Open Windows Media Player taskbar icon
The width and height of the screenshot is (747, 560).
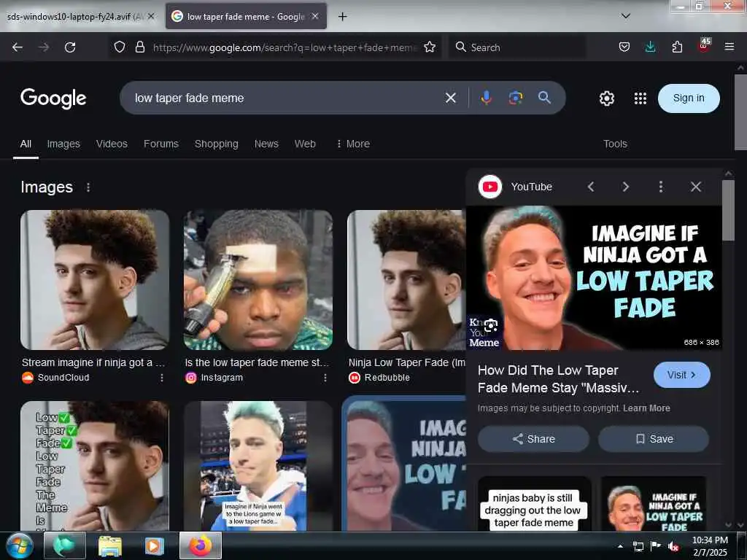(154, 546)
